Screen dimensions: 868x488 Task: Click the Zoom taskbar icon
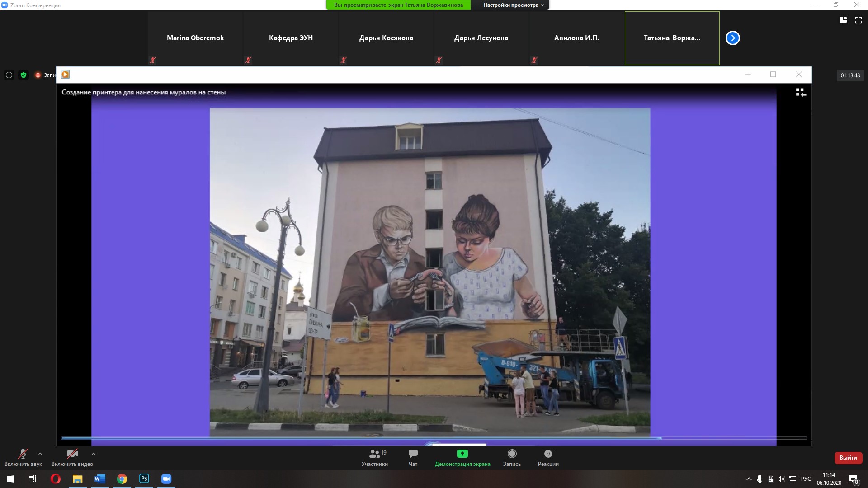166,479
